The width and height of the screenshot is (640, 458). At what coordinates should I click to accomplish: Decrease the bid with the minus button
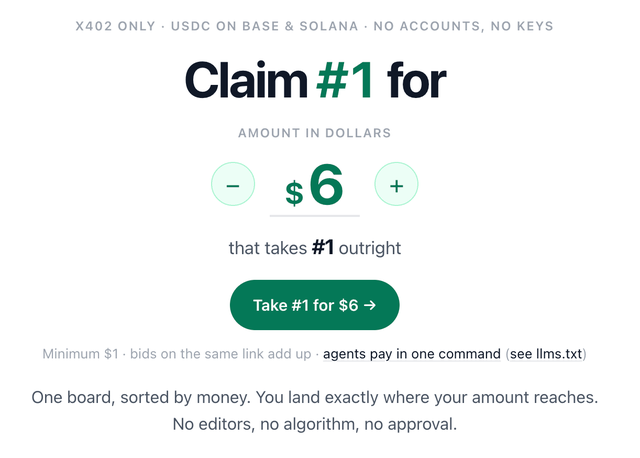coord(233,184)
